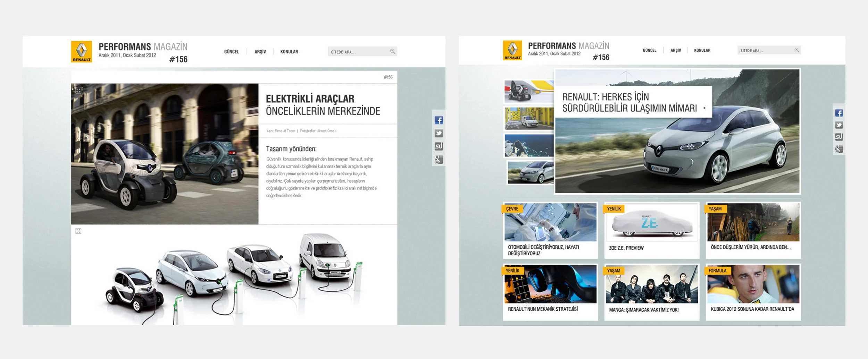Click #156 issue number in left header

[178, 59]
